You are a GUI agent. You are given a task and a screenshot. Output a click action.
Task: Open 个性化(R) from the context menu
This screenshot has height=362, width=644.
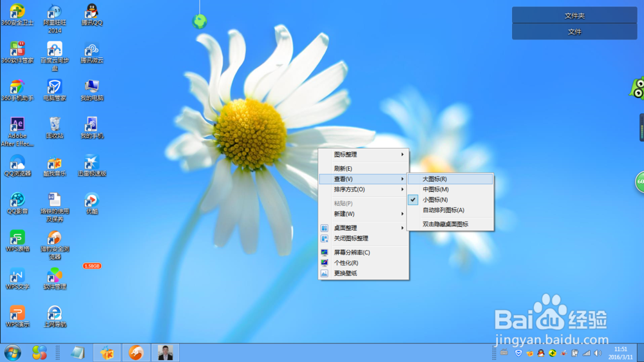coord(364,263)
